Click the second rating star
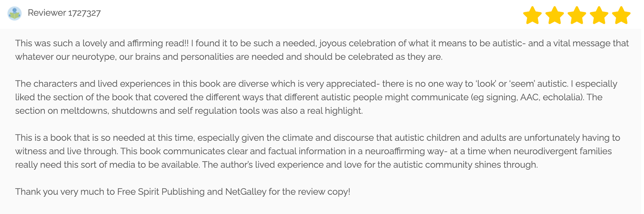This screenshot has height=214, width=644. point(554,15)
